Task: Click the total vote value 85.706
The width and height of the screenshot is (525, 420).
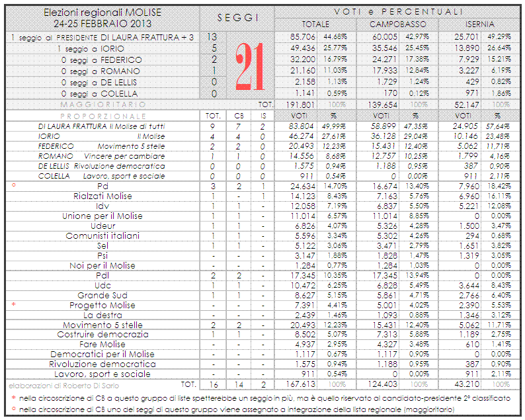Action: tap(303, 37)
